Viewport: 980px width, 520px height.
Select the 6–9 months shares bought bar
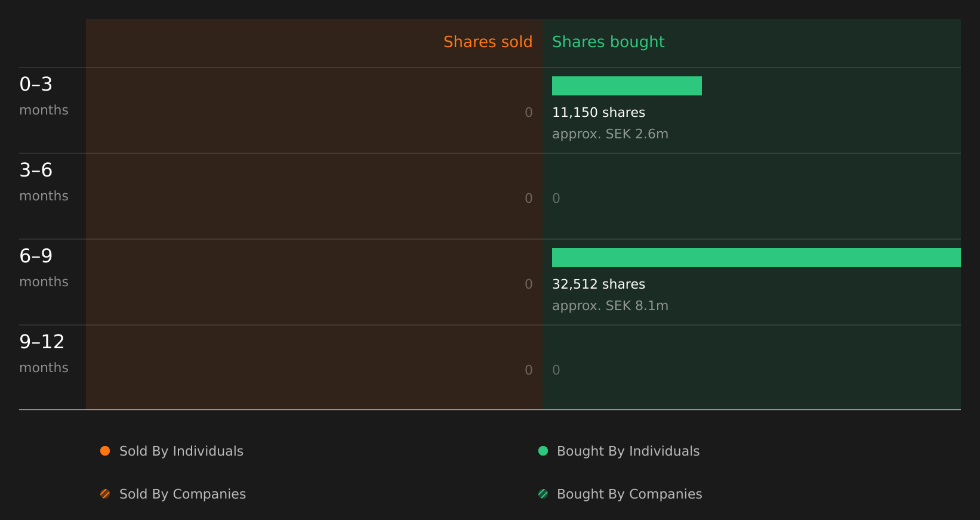click(x=756, y=258)
